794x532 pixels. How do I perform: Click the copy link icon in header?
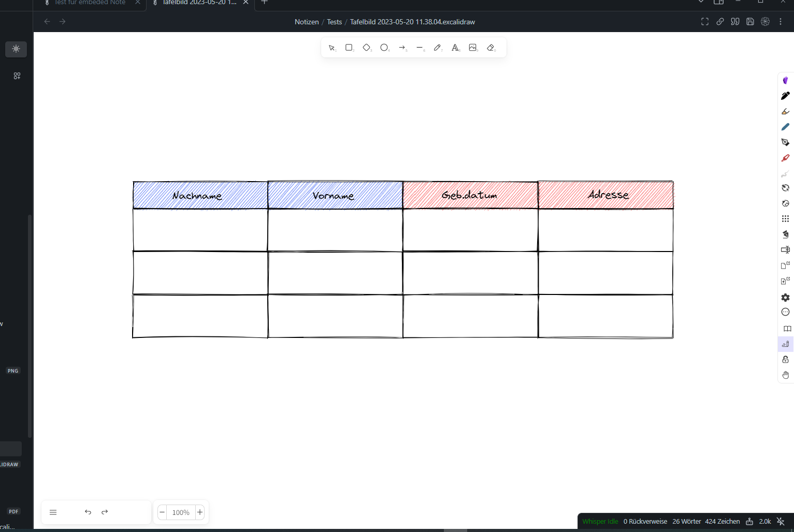(x=720, y=22)
